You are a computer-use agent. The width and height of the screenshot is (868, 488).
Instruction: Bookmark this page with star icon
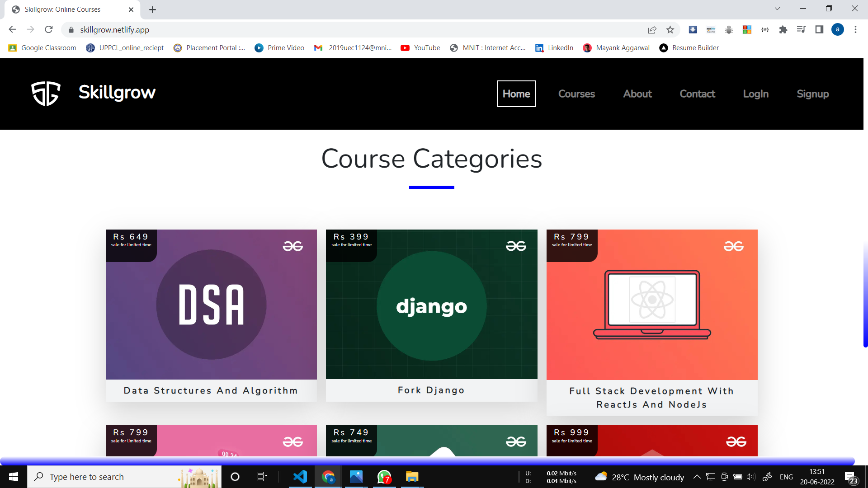(670, 30)
